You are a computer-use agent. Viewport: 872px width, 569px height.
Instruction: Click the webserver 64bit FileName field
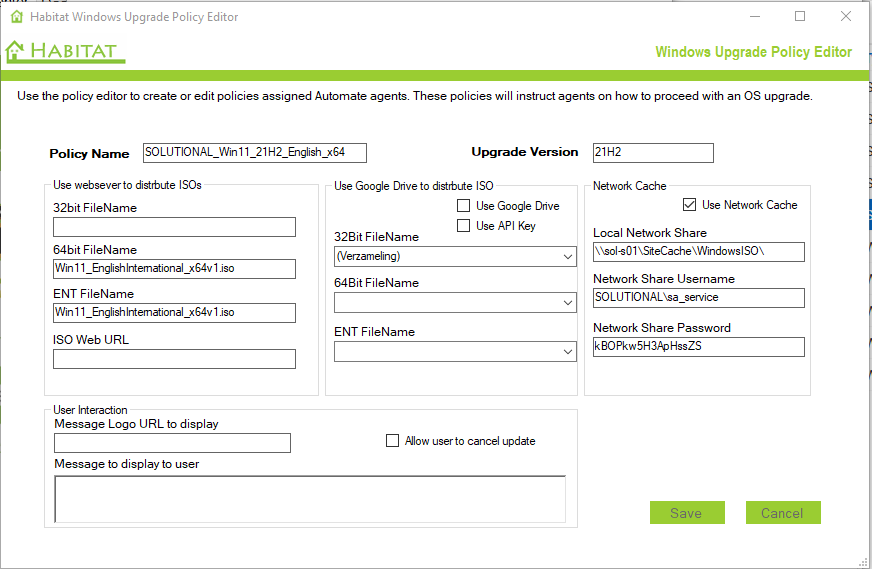[174, 269]
